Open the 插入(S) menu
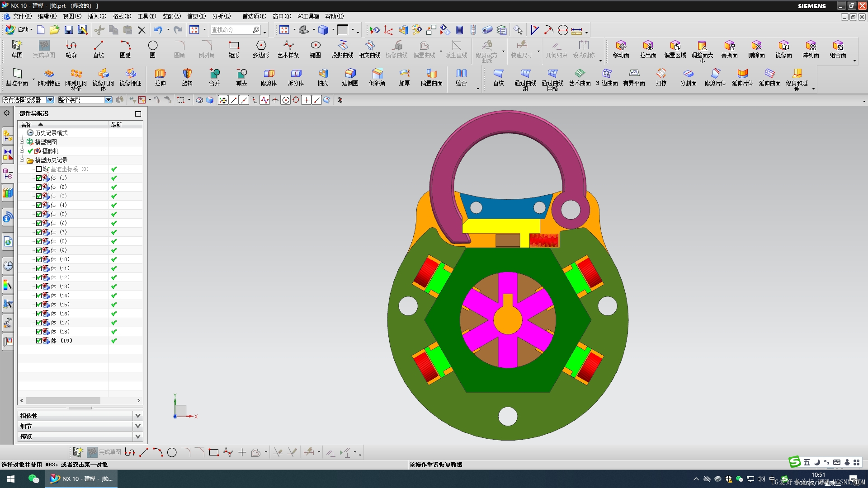This screenshot has width=868, height=488. [97, 16]
